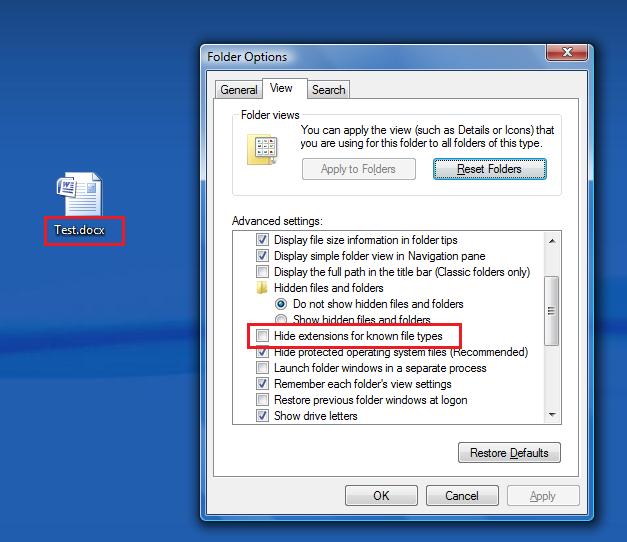
Task: Click the scroll down arrow in Advanced settings
Action: tap(552, 415)
